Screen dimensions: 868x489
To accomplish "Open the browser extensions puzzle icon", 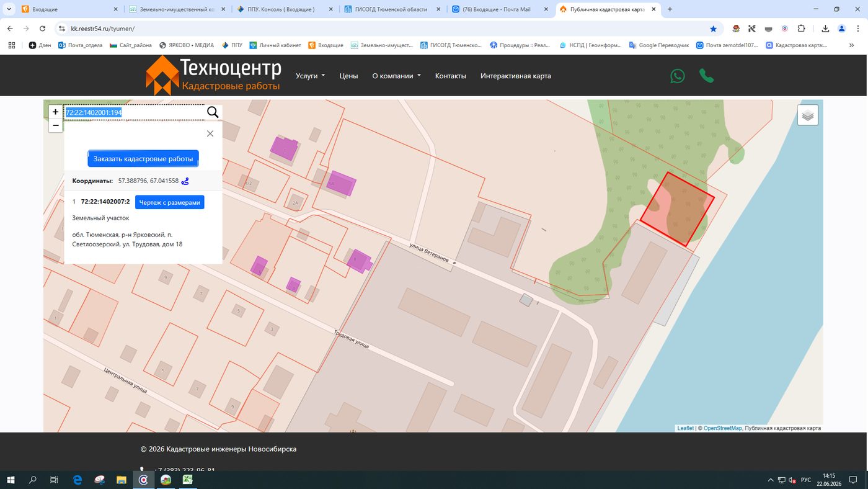I will click(x=801, y=29).
